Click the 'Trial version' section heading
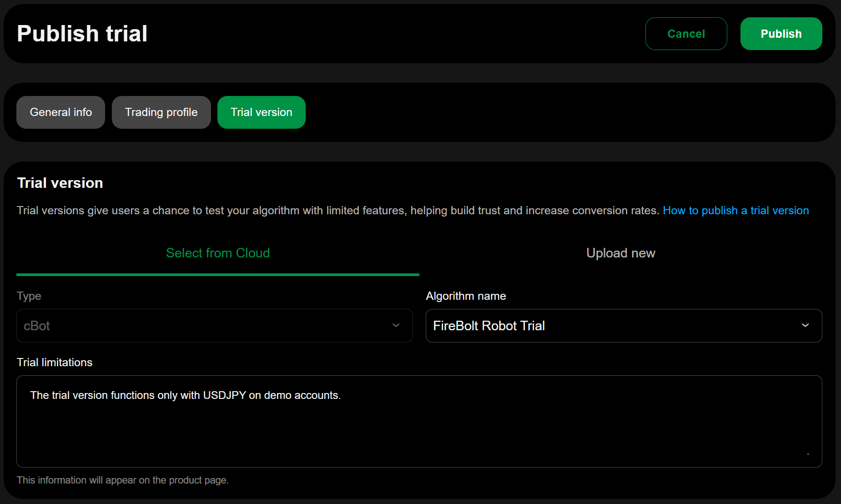The image size is (841, 504). [x=60, y=183]
